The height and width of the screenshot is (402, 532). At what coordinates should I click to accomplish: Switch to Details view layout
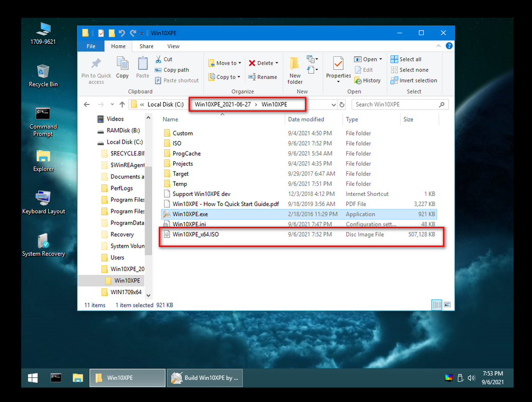tap(437, 305)
